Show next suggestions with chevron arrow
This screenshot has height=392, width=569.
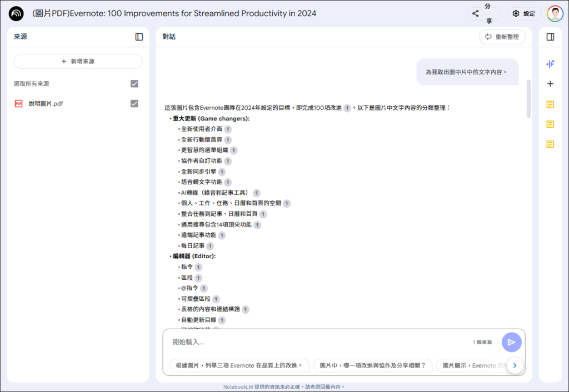[515, 365]
